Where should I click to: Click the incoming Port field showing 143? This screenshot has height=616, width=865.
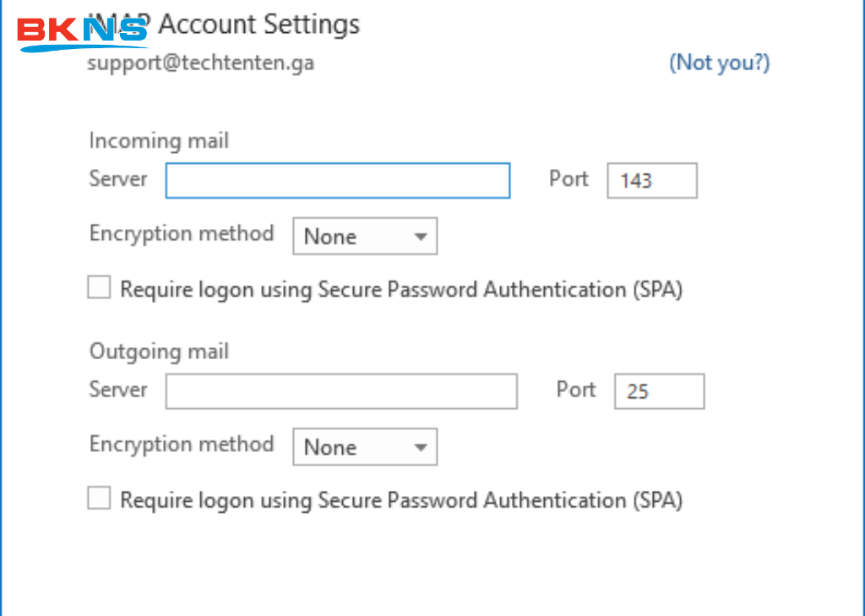[651, 181]
